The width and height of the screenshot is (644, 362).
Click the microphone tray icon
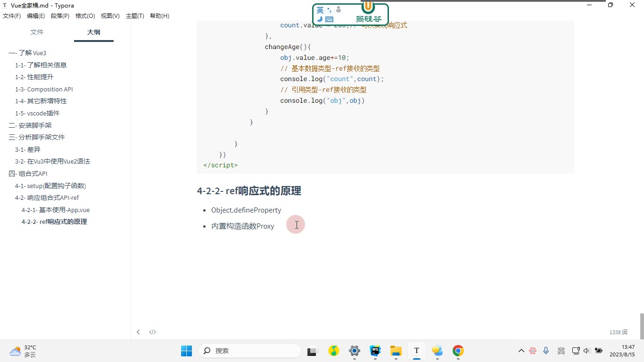[x=546, y=351]
